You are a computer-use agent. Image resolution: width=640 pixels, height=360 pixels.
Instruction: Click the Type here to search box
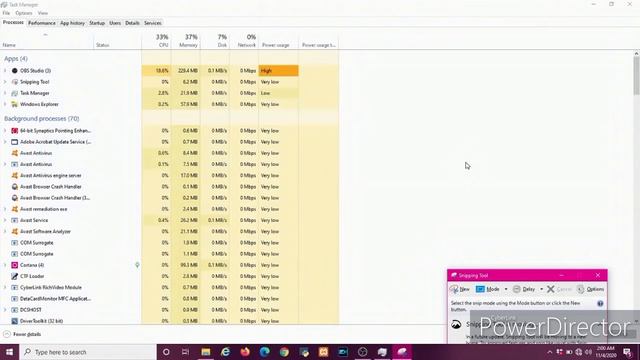click(88, 352)
